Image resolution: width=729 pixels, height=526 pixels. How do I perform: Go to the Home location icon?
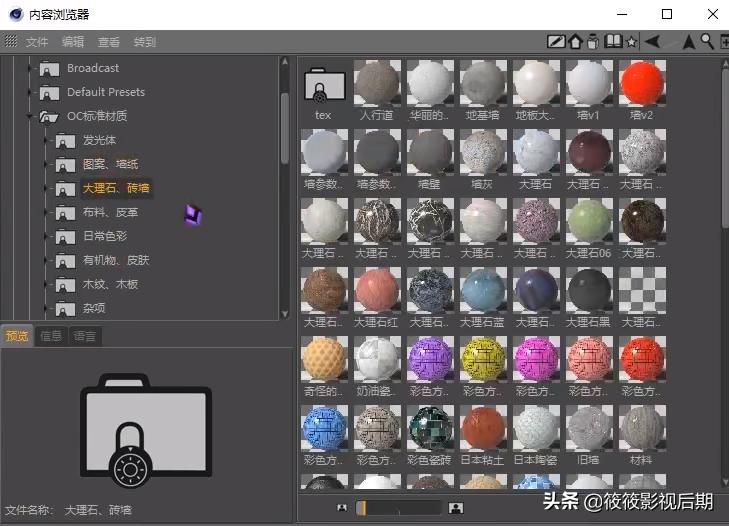click(576, 42)
